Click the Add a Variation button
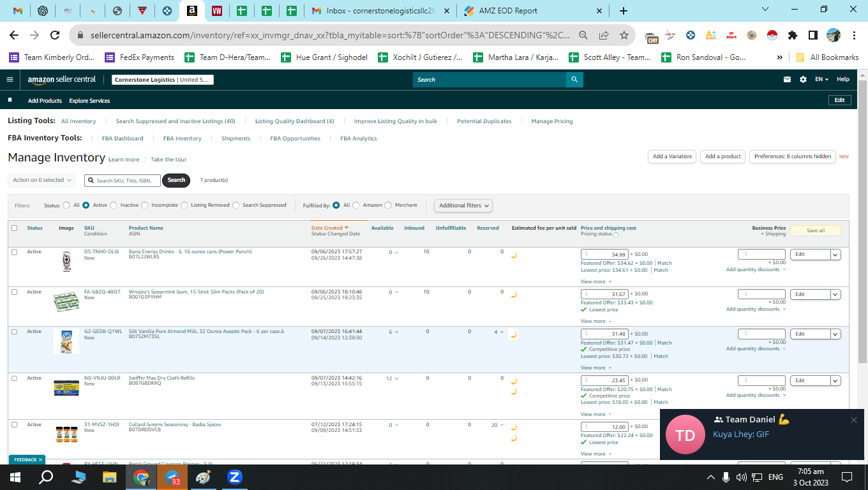Viewport: 868px width, 490px height. point(672,156)
